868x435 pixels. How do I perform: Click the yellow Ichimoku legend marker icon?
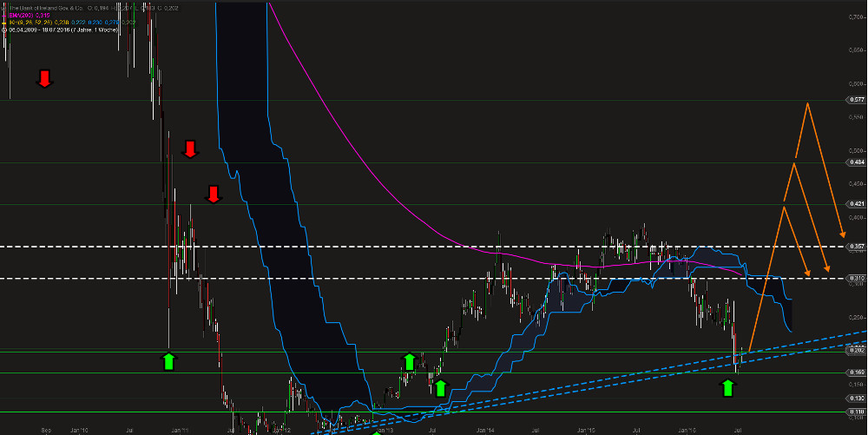4,23
